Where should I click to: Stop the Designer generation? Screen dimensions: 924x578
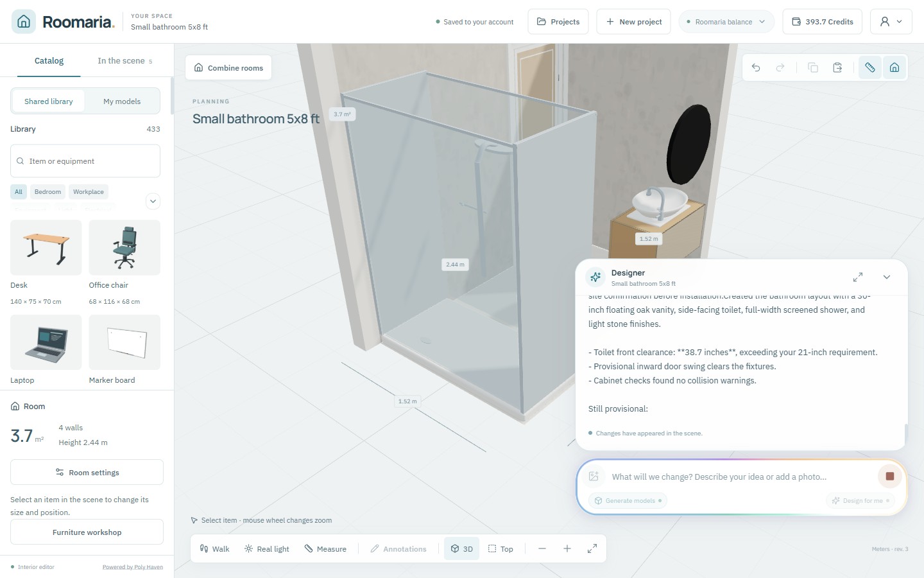coord(890,477)
